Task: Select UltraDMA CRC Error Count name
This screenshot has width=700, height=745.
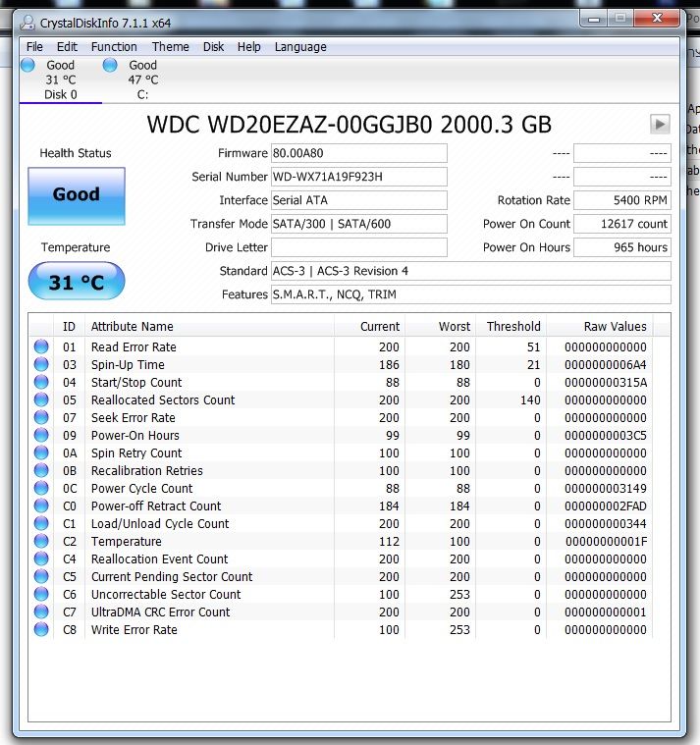Action: (161, 612)
